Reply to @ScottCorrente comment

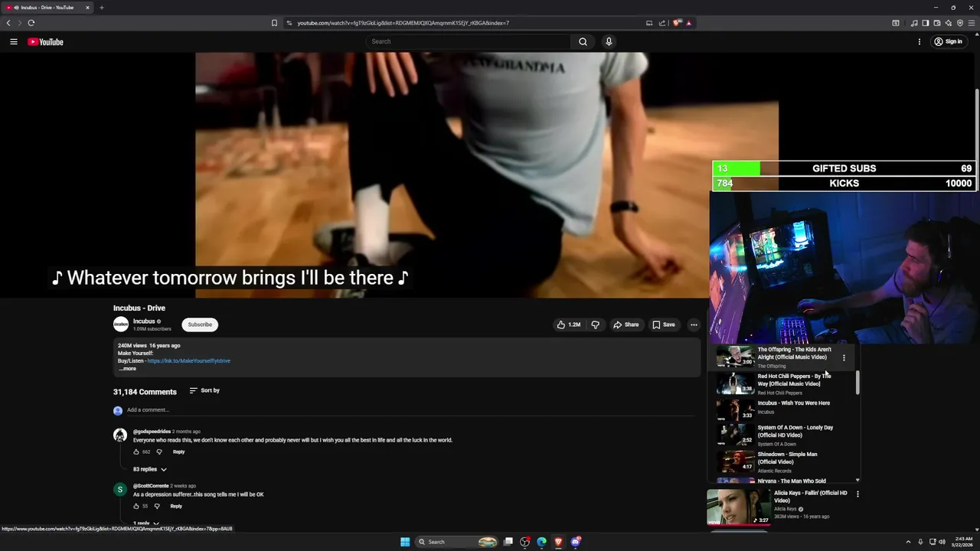(x=176, y=506)
